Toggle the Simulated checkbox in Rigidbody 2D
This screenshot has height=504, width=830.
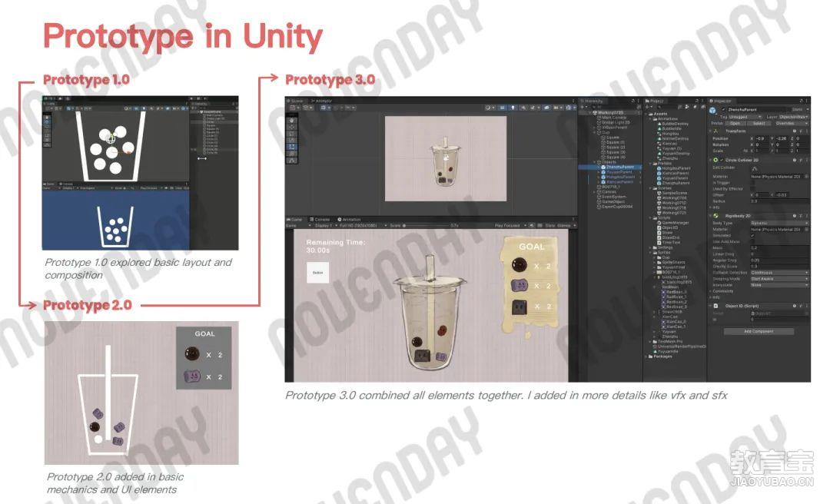[752, 236]
